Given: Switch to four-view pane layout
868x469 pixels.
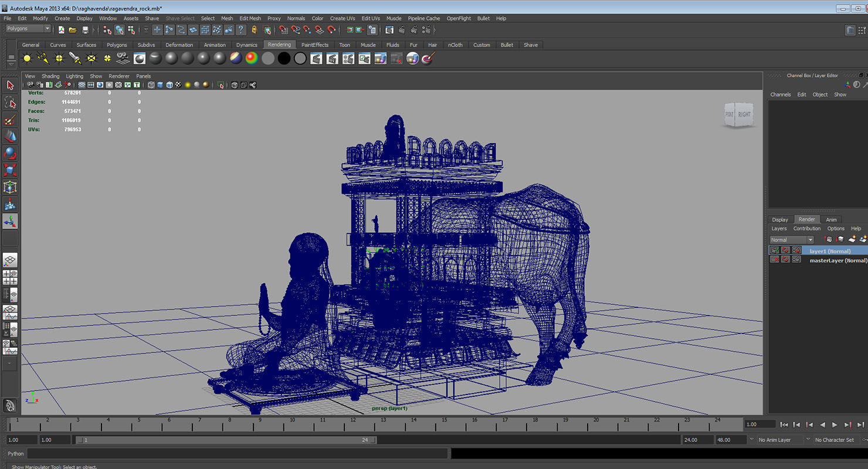Looking at the screenshot, I should click(x=10, y=277).
